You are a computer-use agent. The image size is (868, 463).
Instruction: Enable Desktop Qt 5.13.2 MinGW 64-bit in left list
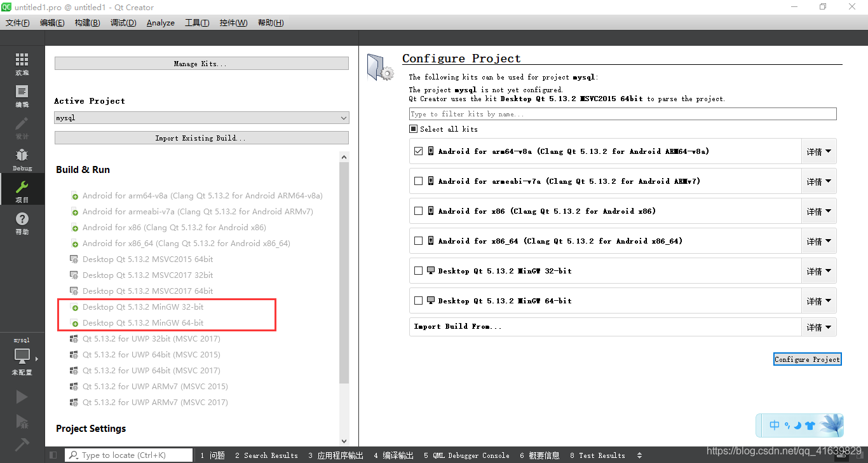pos(137,323)
